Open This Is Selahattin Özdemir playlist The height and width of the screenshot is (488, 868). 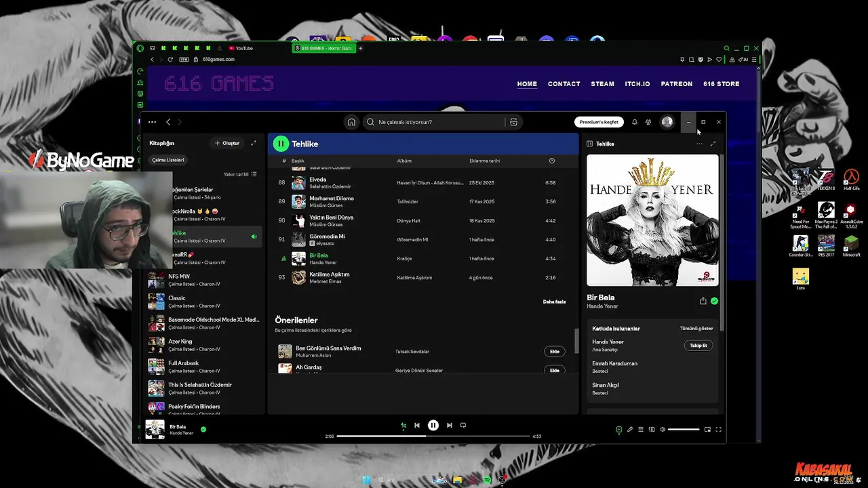204,388
